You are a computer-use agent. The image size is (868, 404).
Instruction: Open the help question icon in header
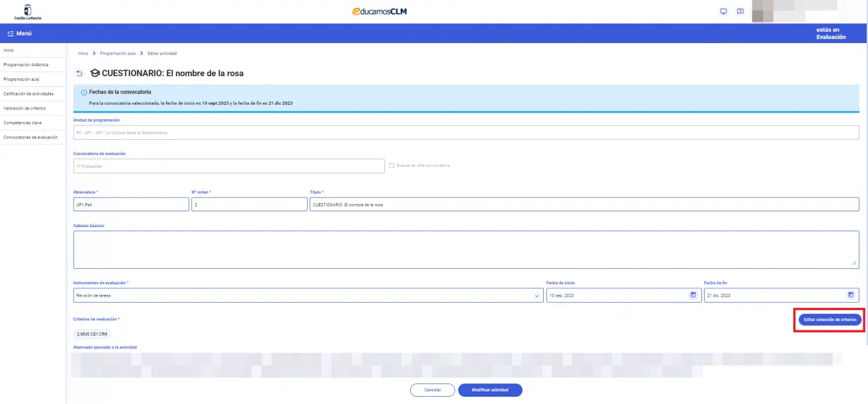(740, 11)
